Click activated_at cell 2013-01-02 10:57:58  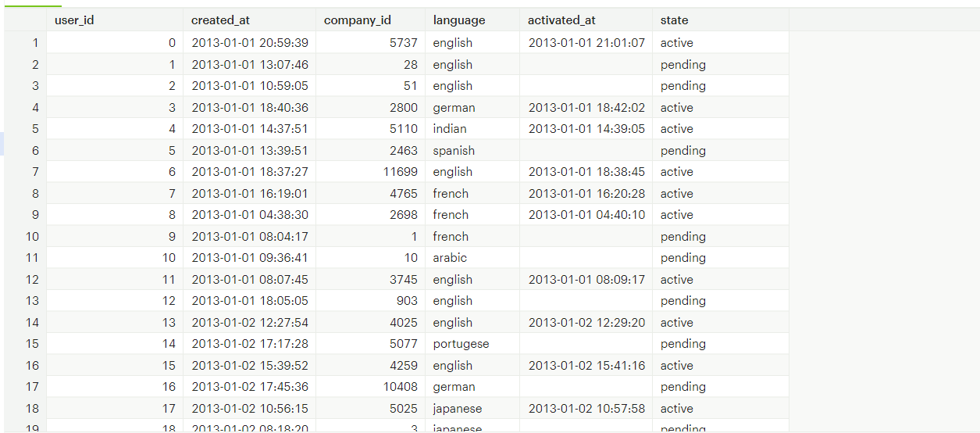[x=586, y=408]
